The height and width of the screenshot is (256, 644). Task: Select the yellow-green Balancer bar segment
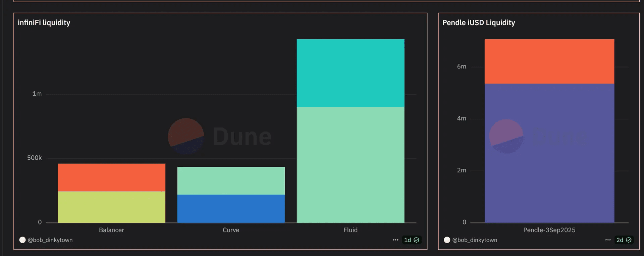[111, 207]
